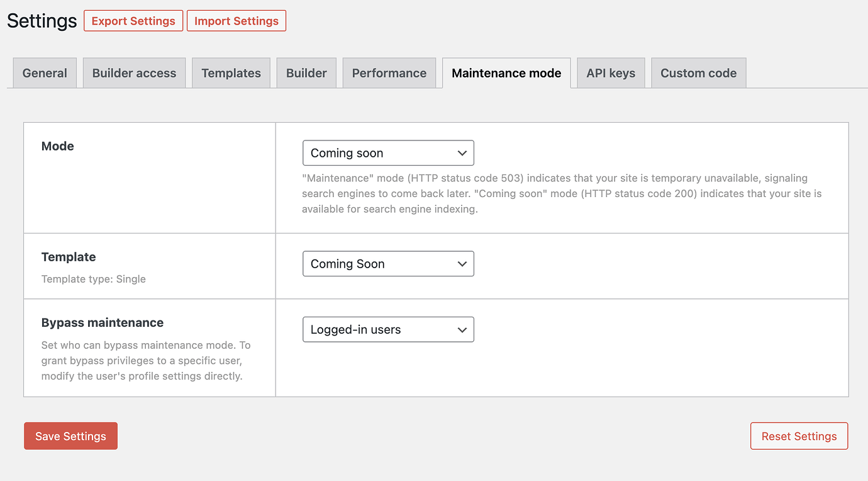Open the API keys tab
The image size is (868, 481).
click(610, 72)
